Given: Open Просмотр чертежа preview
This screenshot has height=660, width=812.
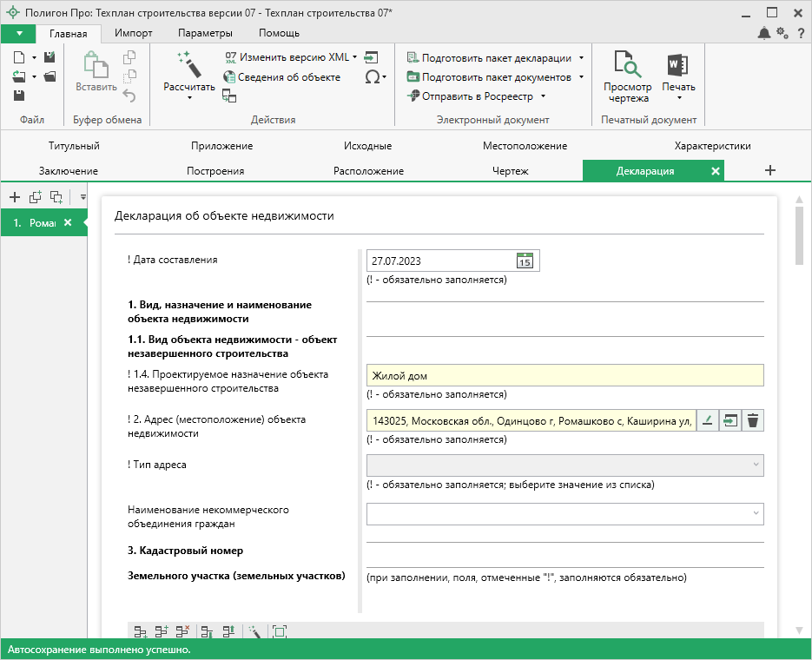Looking at the screenshot, I should [x=627, y=76].
